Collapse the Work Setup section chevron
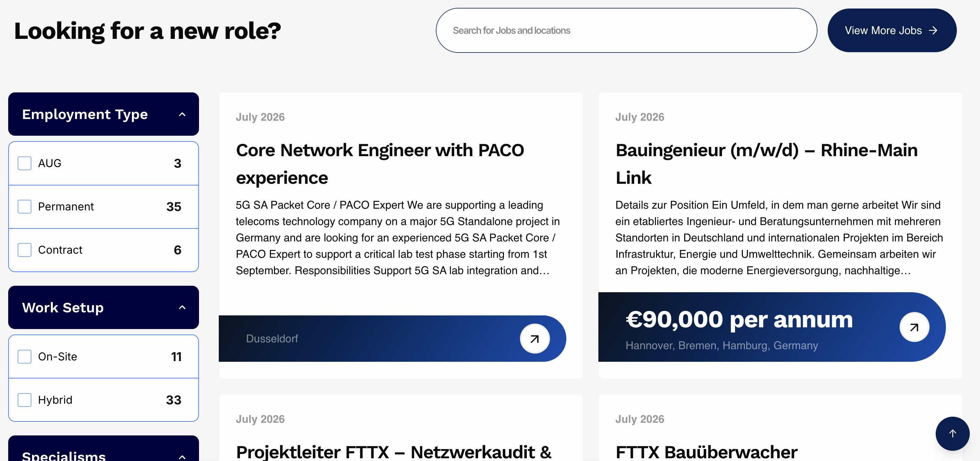980x461 pixels. (x=182, y=307)
